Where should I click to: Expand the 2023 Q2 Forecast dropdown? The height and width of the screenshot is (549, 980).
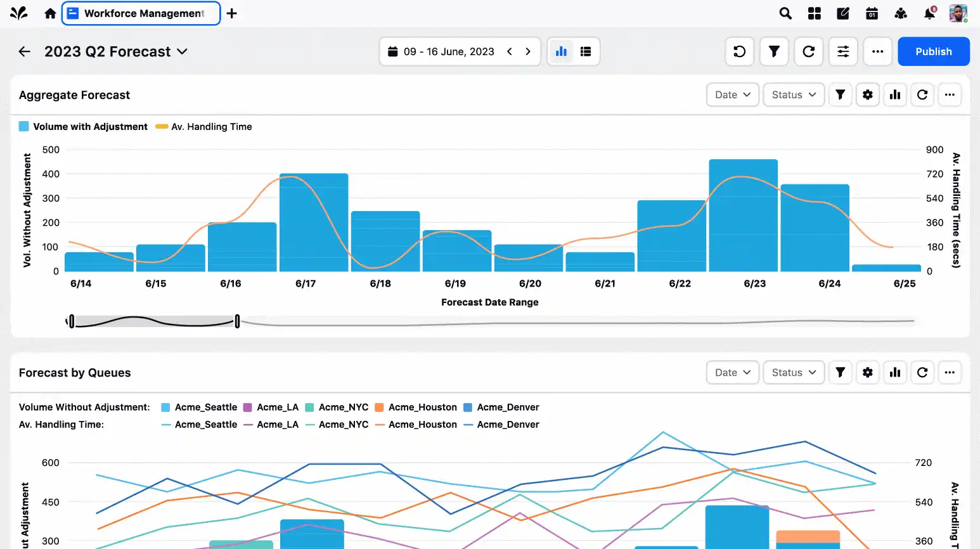(182, 51)
